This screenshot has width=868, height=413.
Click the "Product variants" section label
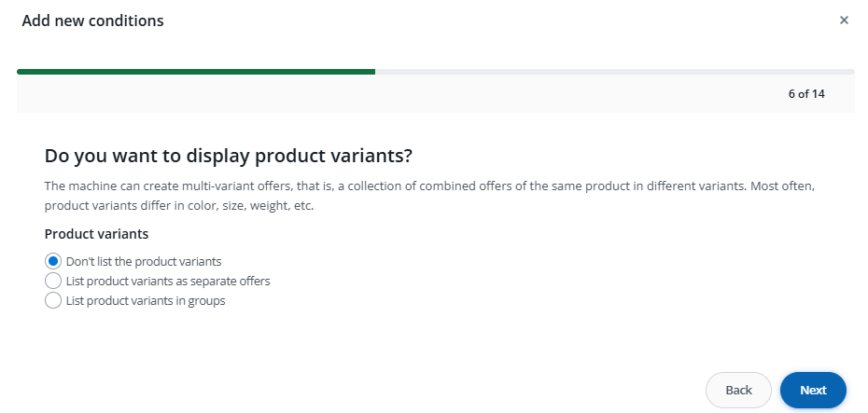coord(96,234)
